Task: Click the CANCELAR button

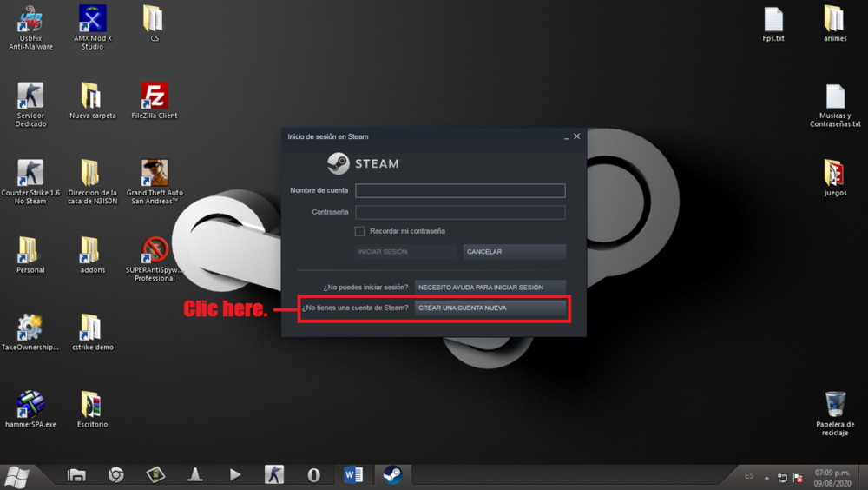Action: coord(514,252)
